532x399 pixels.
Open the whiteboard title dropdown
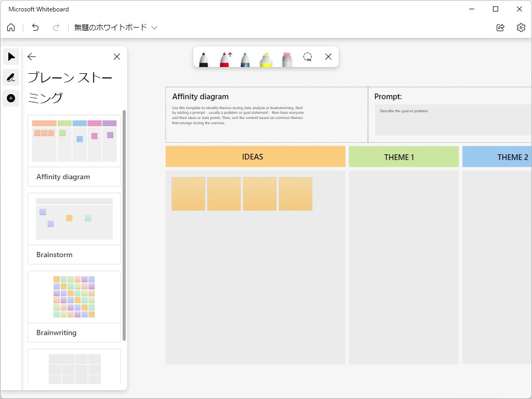154,28
